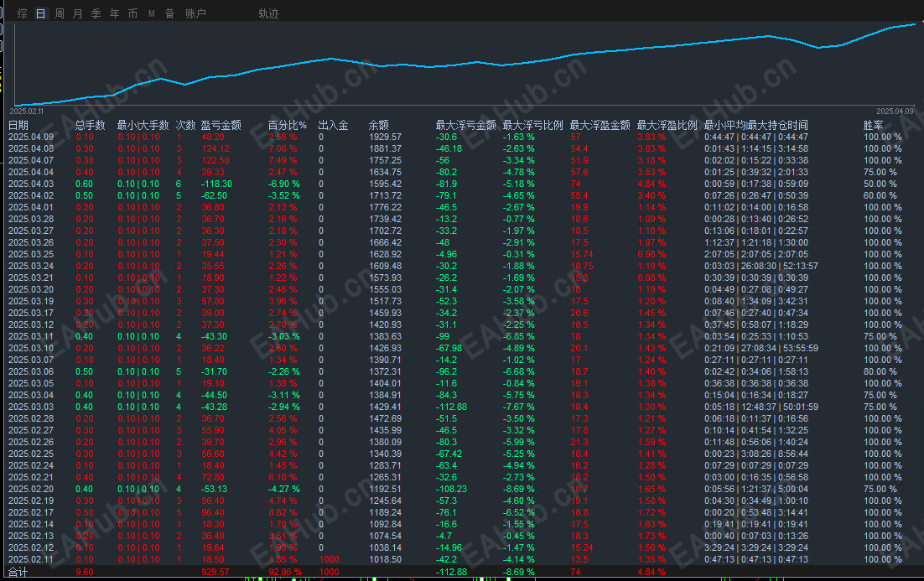Select the 2025.02.20 date row

tap(31, 489)
